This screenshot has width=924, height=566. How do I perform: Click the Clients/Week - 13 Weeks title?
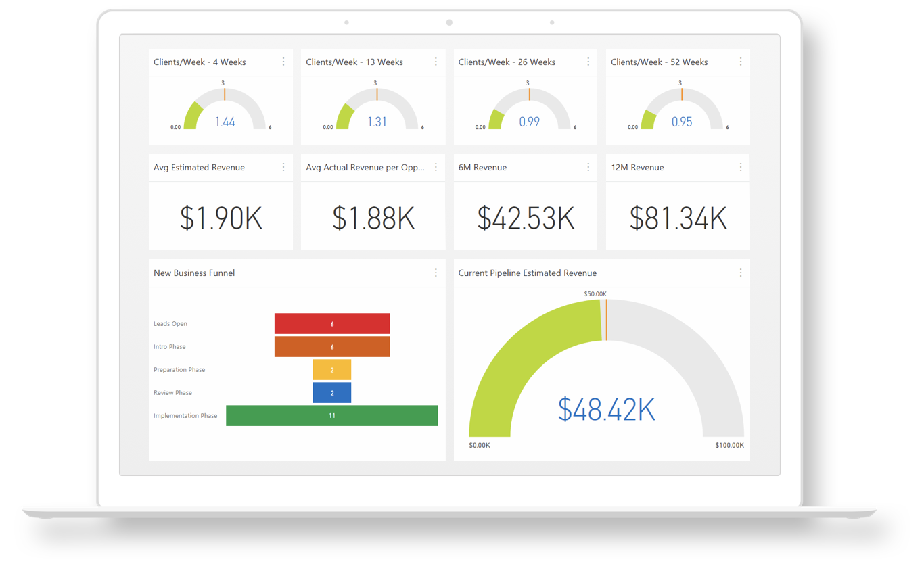point(354,62)
